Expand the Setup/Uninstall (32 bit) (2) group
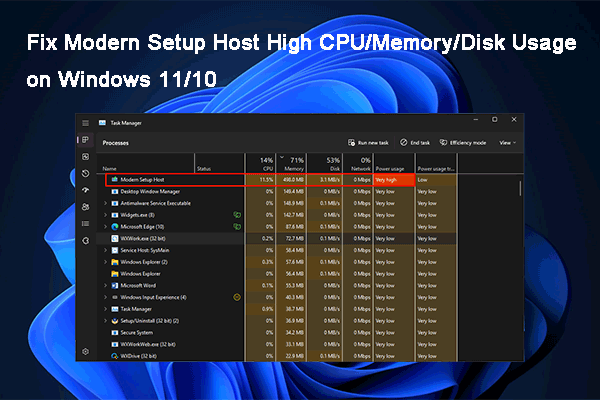 [105, 321]
